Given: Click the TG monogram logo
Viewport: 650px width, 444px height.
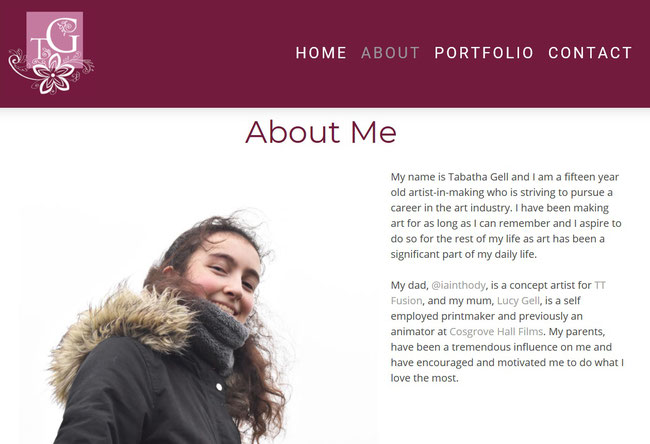Looking at the screenshot, I should pos(51,53).
